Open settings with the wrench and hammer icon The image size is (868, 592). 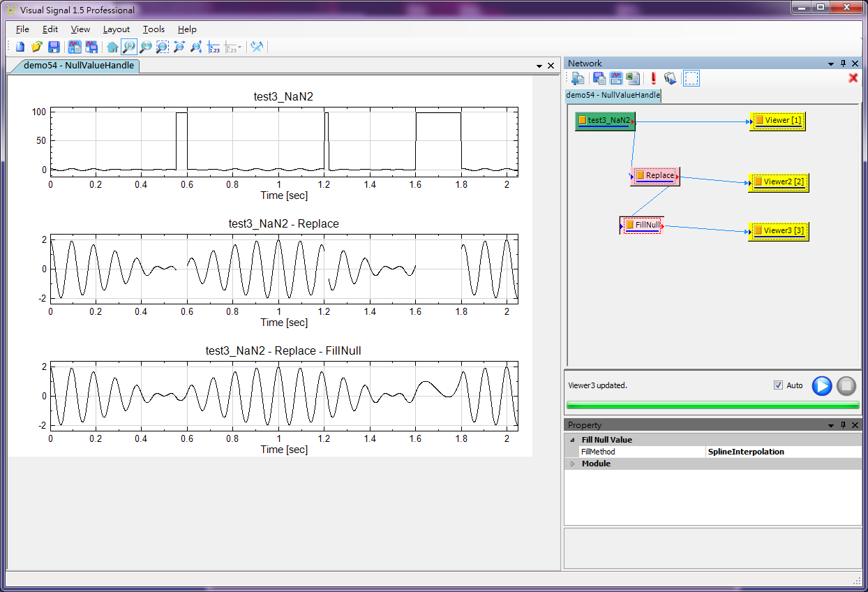pos(257,47)
